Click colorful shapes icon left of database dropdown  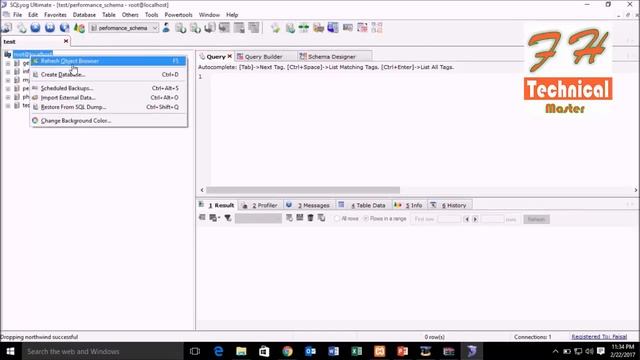79,28
